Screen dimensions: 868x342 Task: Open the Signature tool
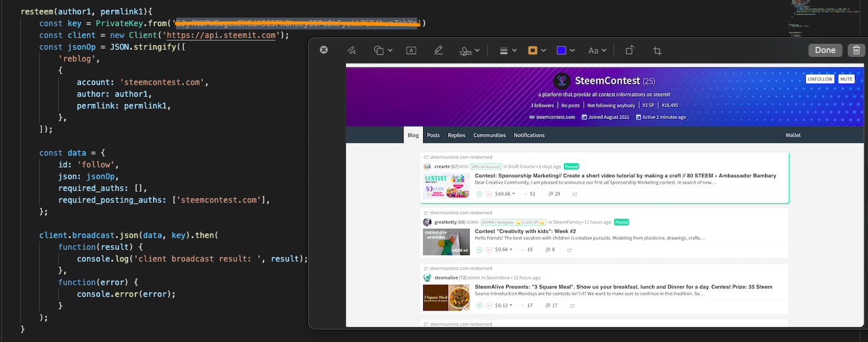pos(466,50)
